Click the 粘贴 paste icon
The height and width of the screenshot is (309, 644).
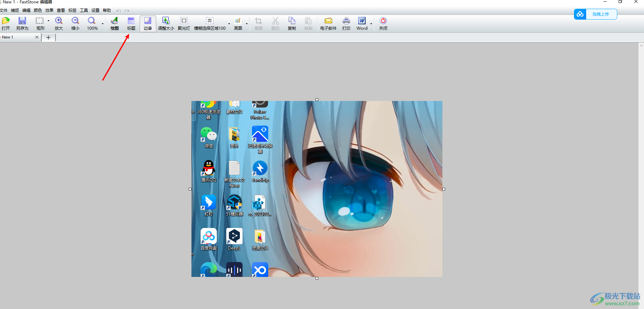click(x=308, y=21)
